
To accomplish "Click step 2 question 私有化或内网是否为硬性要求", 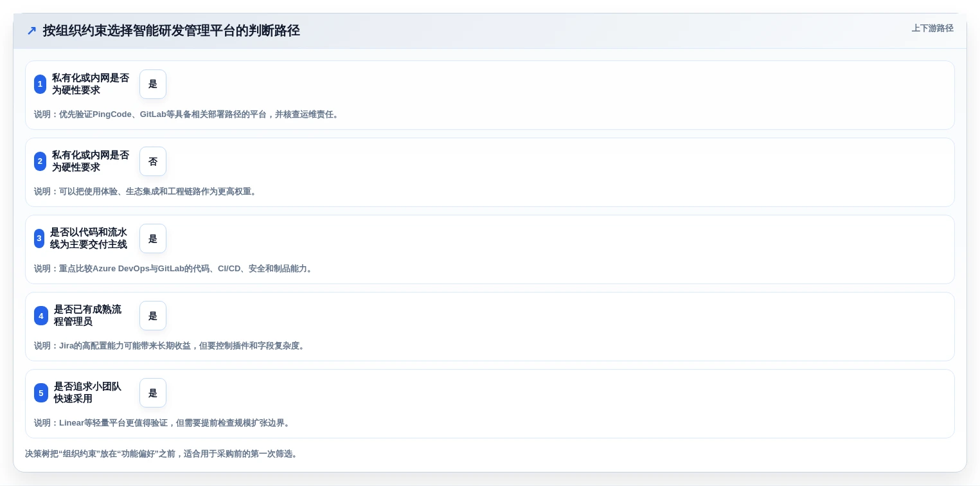I will (x=91, y=161).
